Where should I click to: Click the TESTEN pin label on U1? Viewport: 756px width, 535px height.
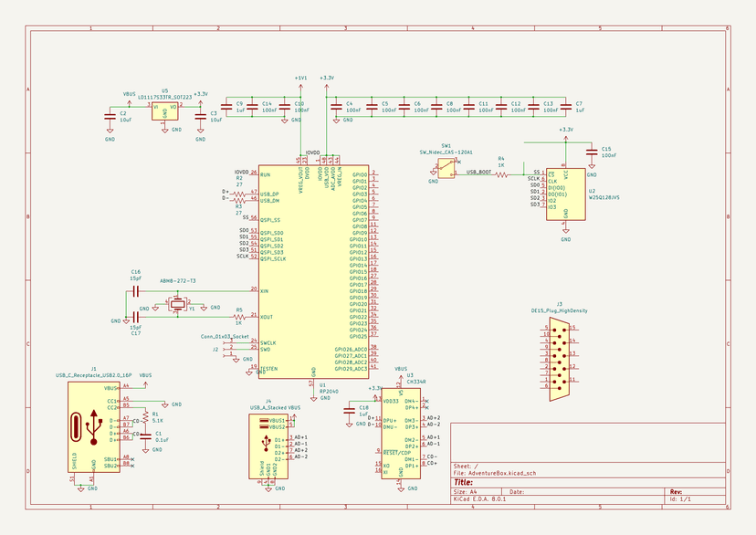pos(268,369)
